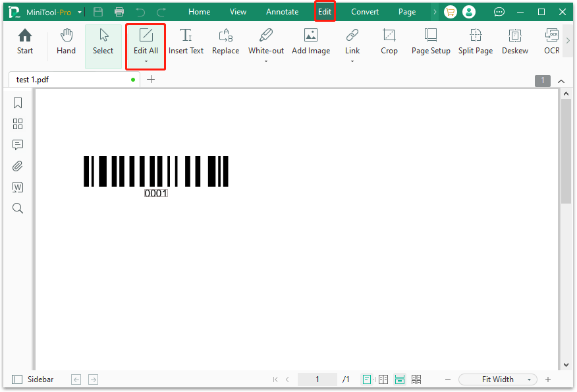Switch to the Home tab
The width and height of the screenshot is (577, 392).
click(x=199, y=12)
